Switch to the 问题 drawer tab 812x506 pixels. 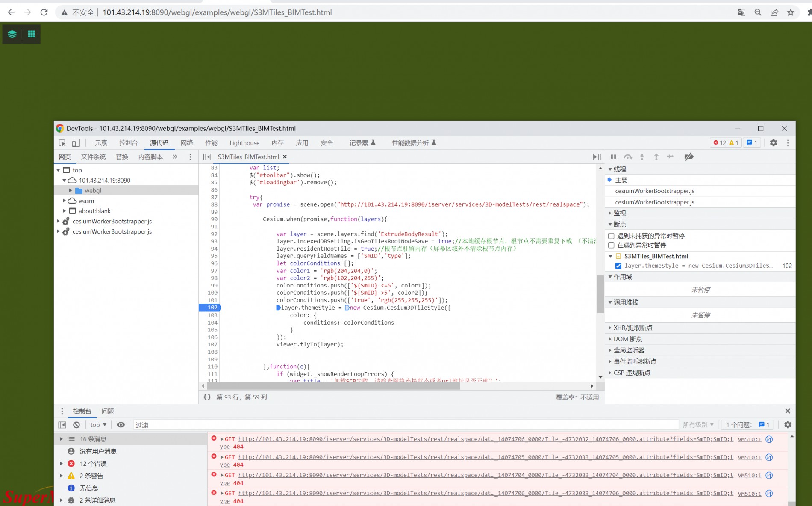coord(108,411)
